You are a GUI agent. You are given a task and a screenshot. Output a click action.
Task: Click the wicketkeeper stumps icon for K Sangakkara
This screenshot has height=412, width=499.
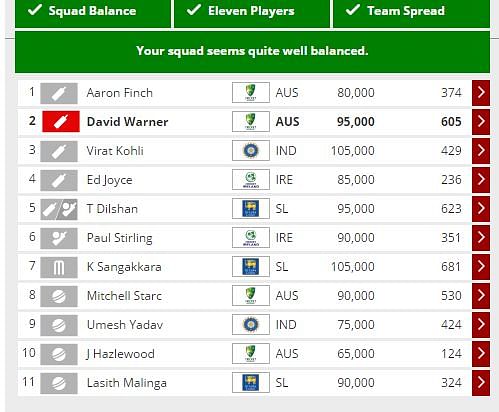pos(59,267)
